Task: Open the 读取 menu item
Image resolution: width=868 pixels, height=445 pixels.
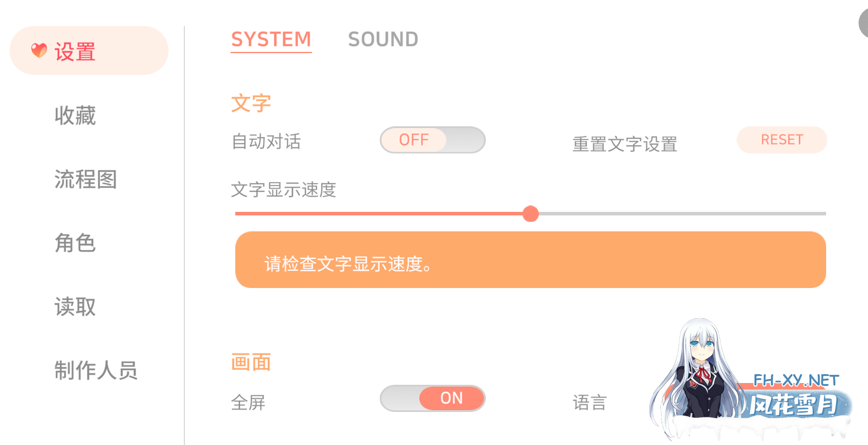Action: (x=75, y=307)
